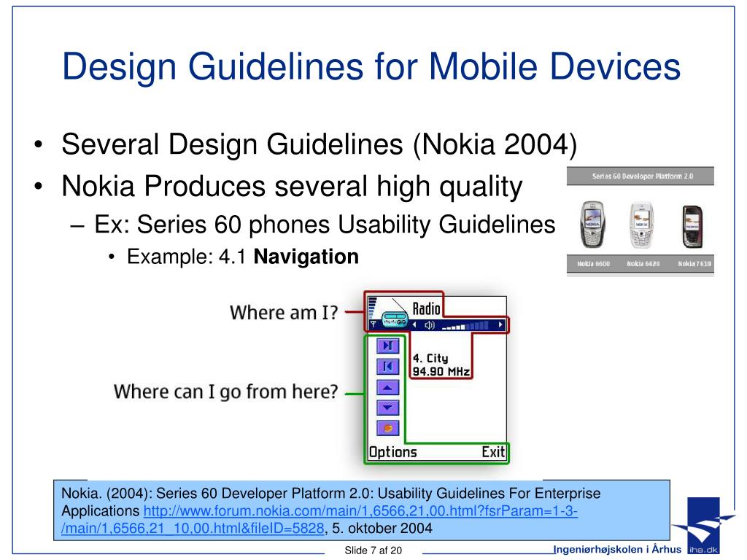Click the 'Nokia 7610' caption label

click(x=694, y=263)
